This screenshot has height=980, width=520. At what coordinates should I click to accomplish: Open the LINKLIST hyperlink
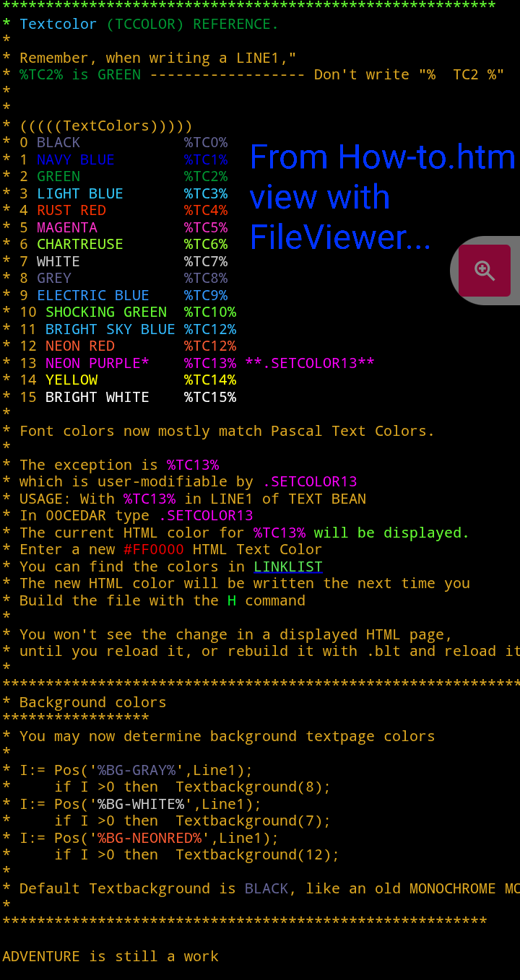(287, 566)
